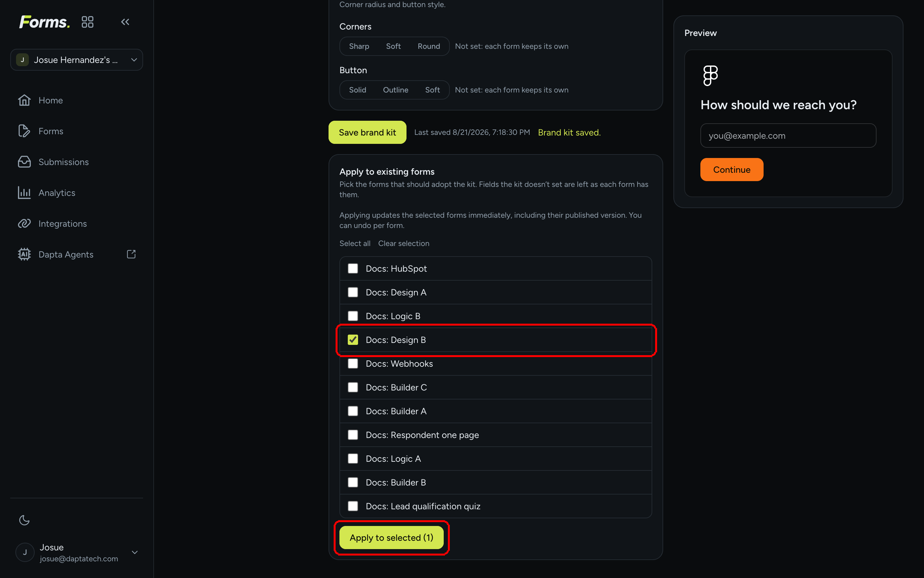Click Apply to selected (1) button

(x=391, y=538)
